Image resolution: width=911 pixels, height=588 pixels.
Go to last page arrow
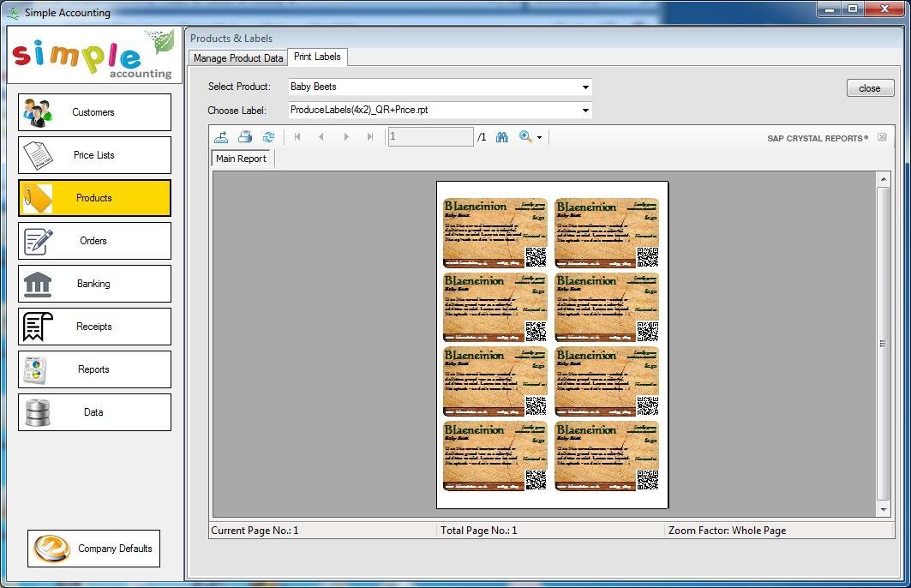pos(370,137)
